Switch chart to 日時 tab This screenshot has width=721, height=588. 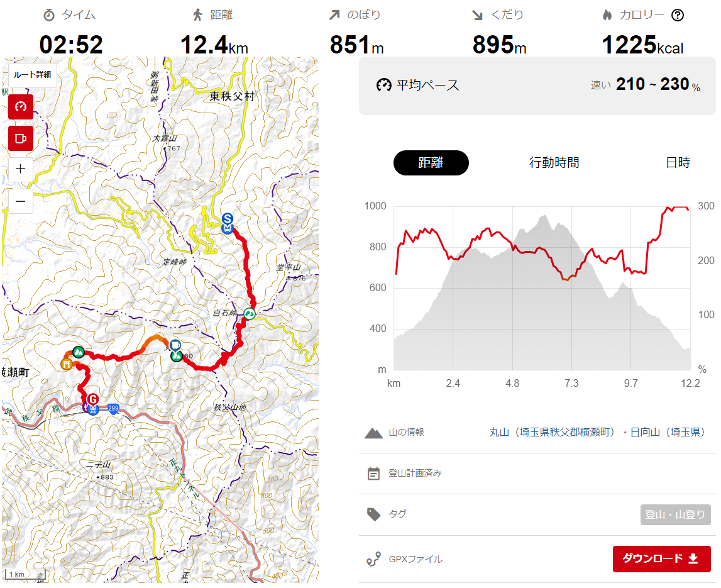coord(678,162)
